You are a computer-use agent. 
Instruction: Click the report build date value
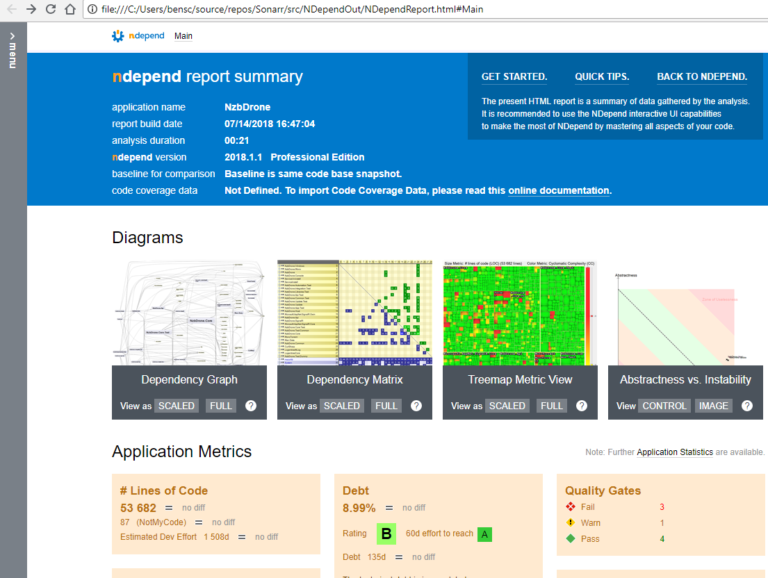coord(269,123)
